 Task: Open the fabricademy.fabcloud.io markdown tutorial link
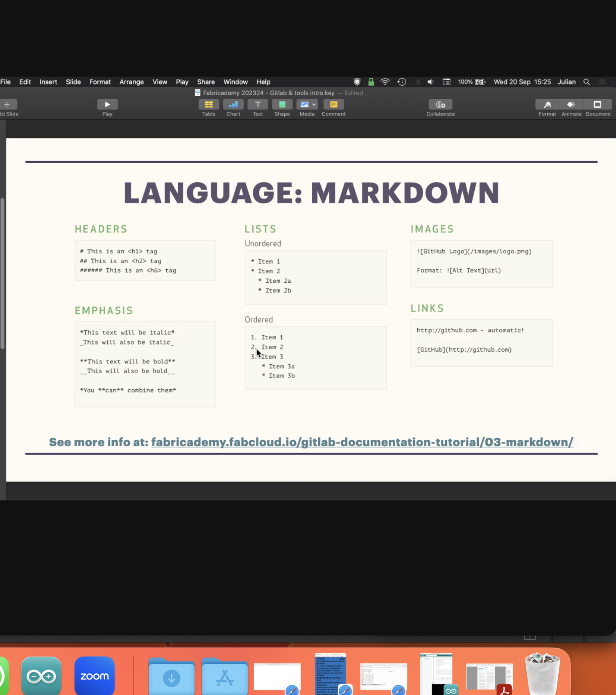point(362,442)
